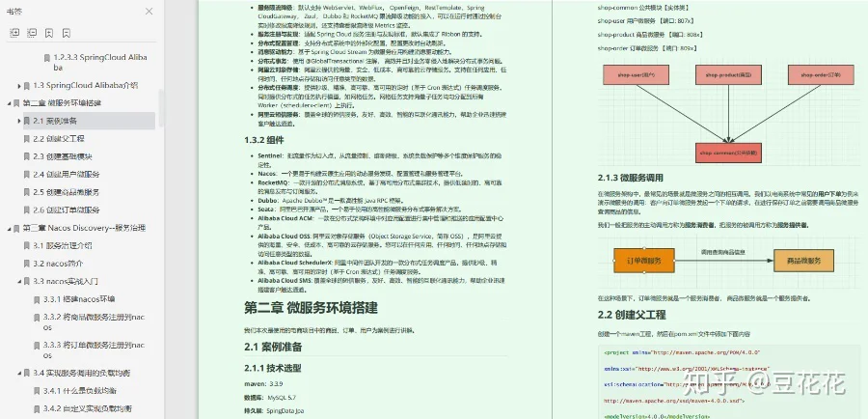Click the 2.1.1 技术选型 heading

point(272,368)
